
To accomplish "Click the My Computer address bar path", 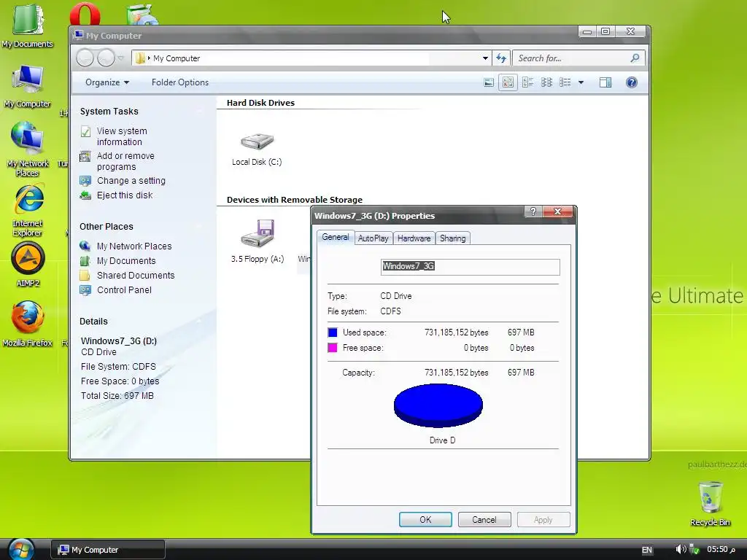I will pyautogui.click(x=177, y=58).
